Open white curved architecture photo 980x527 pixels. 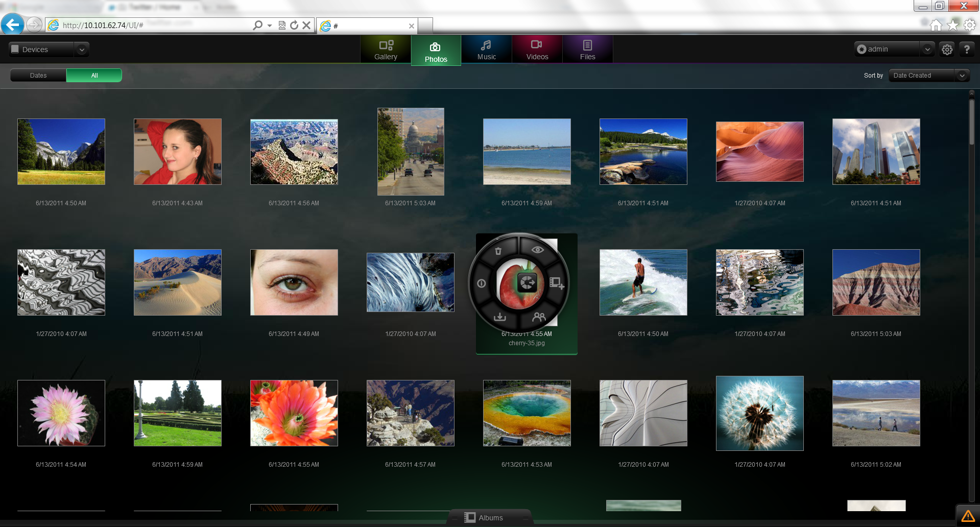pyautogui.click(x=643, y=413)
